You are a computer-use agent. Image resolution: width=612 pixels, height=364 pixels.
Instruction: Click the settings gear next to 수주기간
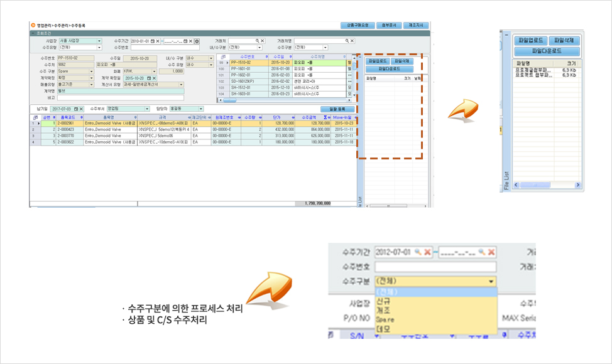click(197, 41)
